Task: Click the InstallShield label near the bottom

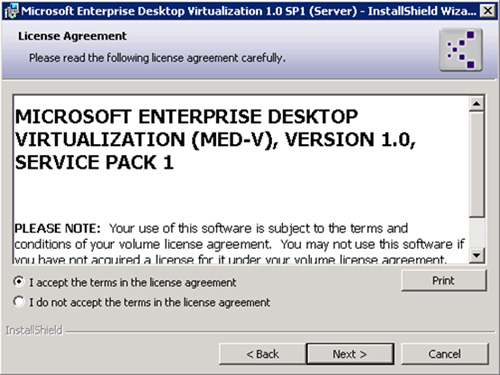Action: click(34, 330)
